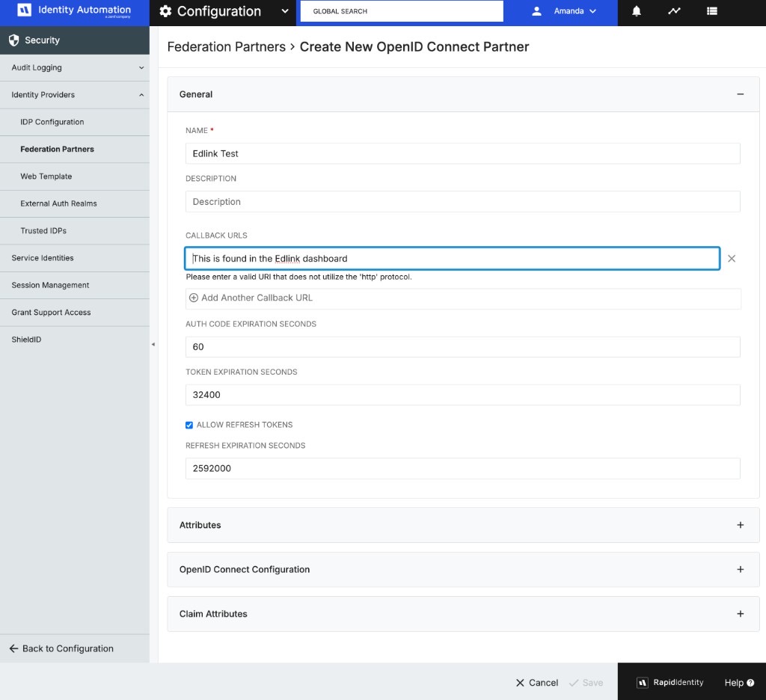This screenshot has width=766, height=700.
Task: Click the Save button
Action: pyautogui.click(x=586, y=682)
